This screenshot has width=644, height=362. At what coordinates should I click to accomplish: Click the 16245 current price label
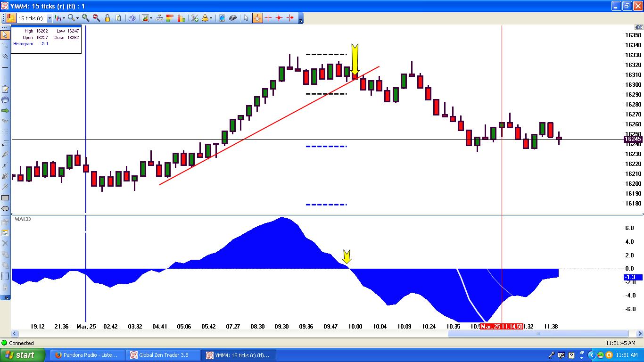pos(632,139)
